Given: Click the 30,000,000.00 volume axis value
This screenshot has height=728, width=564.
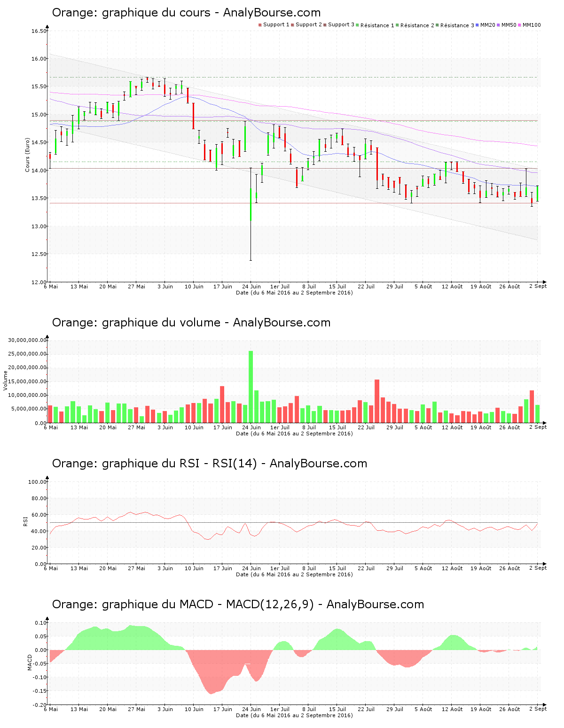Looking at the screenshot, I should pyautogui.click(x=27, y=340).
